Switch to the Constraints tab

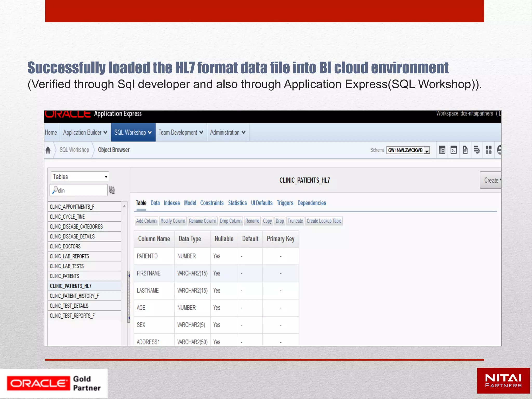coord(212,203)
